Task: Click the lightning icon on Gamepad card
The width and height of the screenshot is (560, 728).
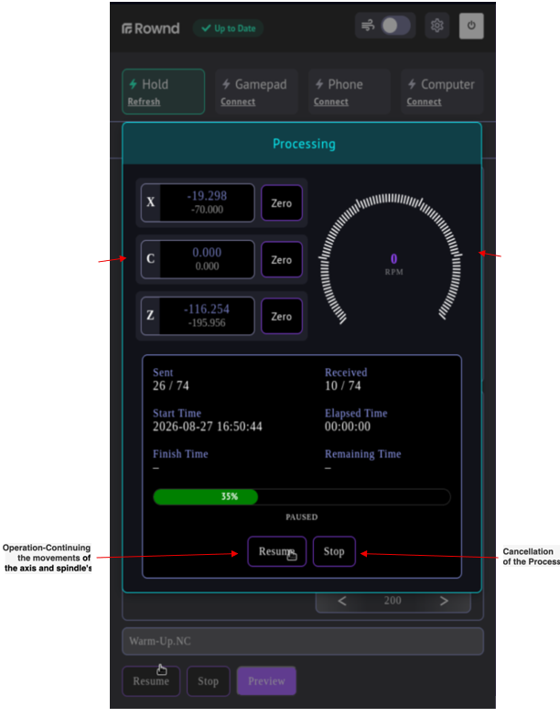Action: coord(226,84)
